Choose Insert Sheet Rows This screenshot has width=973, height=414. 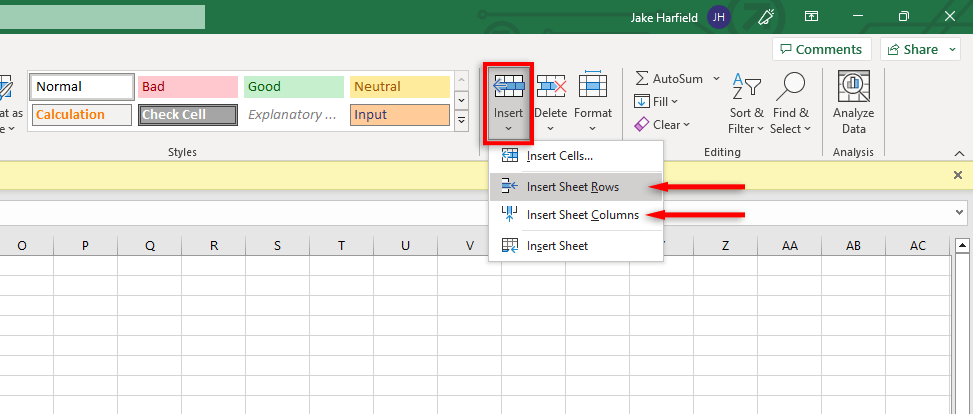[574, 186]
